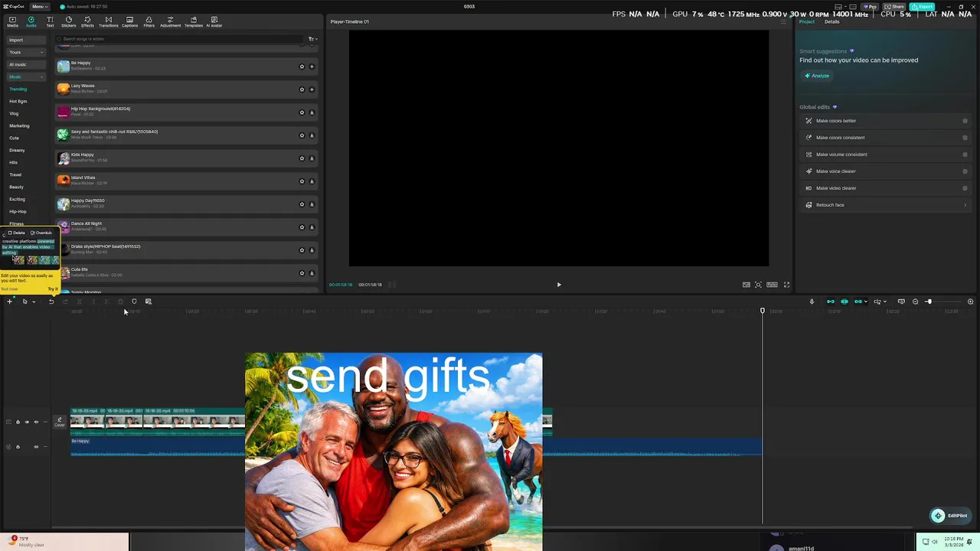Click Try it in the yellow tooltip
This screenshot has width=980, height=551.
point(52,289)
